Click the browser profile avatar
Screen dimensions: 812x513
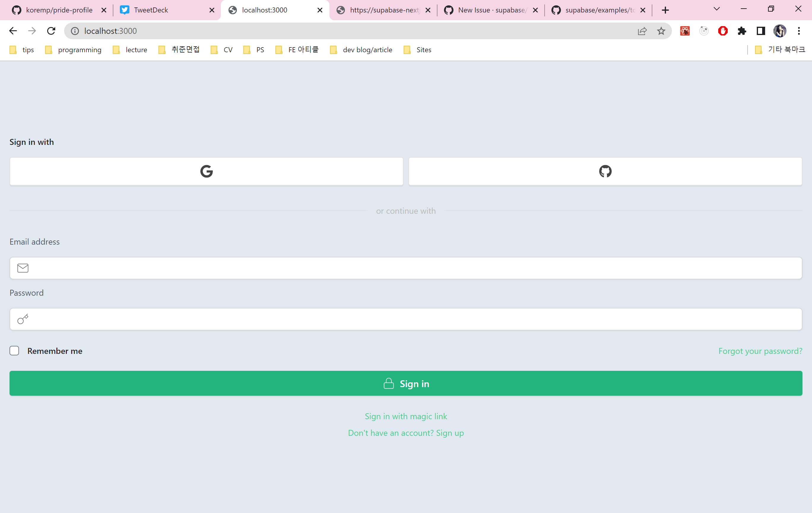(x=780, y=31)
